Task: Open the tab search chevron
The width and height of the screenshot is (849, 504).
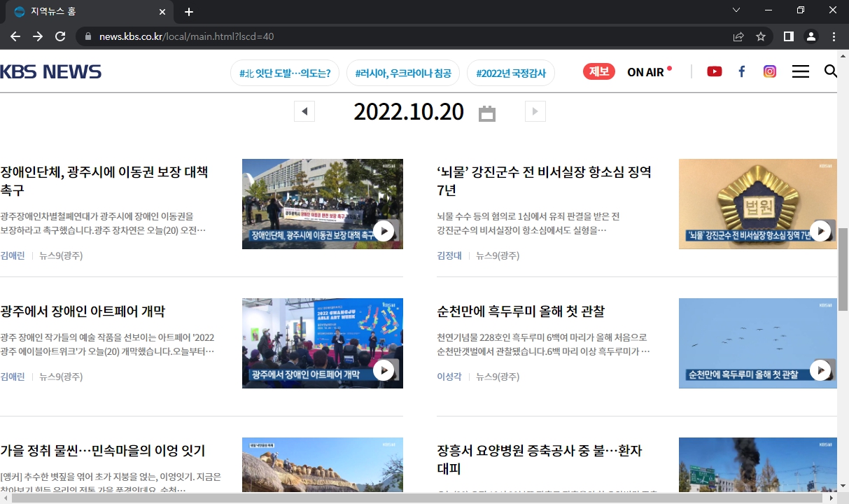Action: coord(736,10)
